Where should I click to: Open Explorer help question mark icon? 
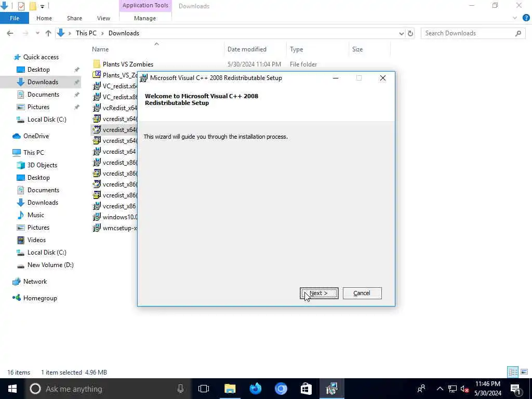526,18
